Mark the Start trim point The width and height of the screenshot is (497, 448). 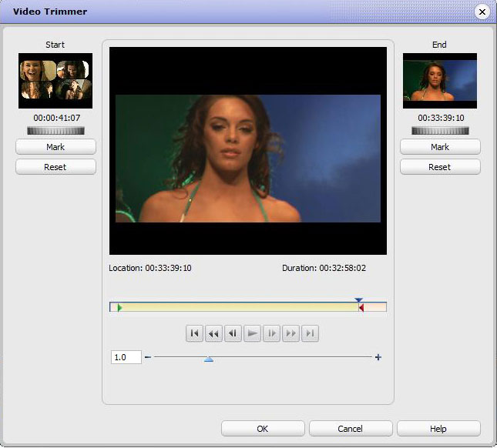pos(55,147)
